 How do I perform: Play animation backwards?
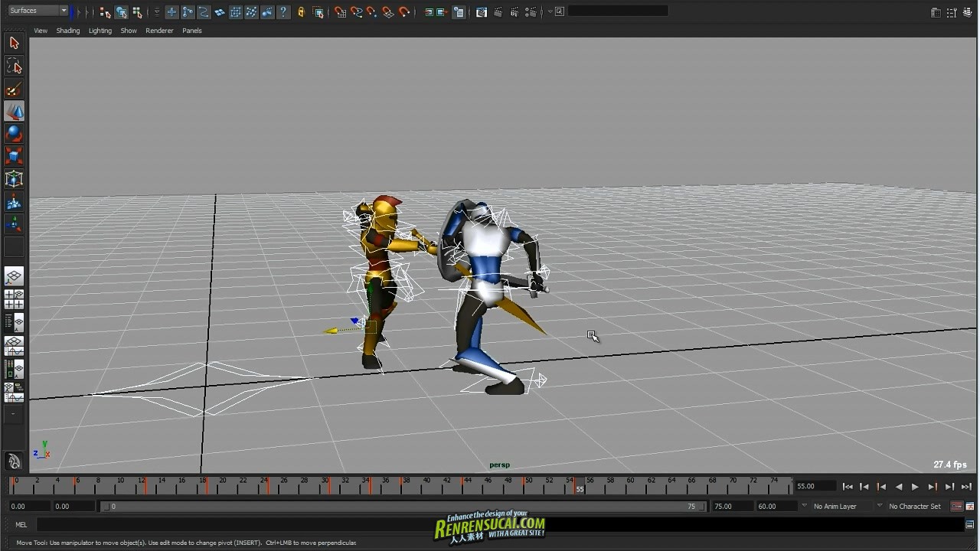(x=899, y=487)
